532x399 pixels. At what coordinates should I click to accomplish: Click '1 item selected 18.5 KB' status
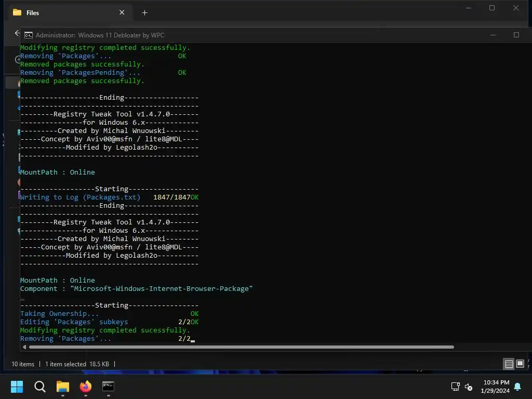click(x=77, y=364)
